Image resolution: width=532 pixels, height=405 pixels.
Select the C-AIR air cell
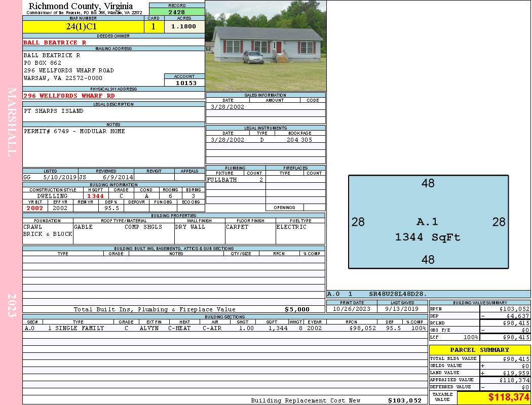coord(212,328)
